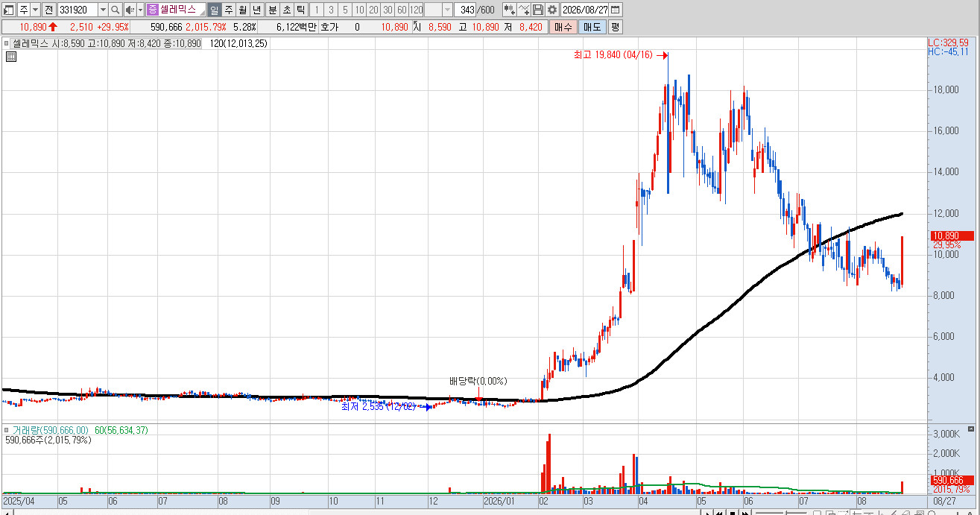980x515 pixels.
Task: Click the 전 button beside stock code
Action: click(x=48, y=10)
